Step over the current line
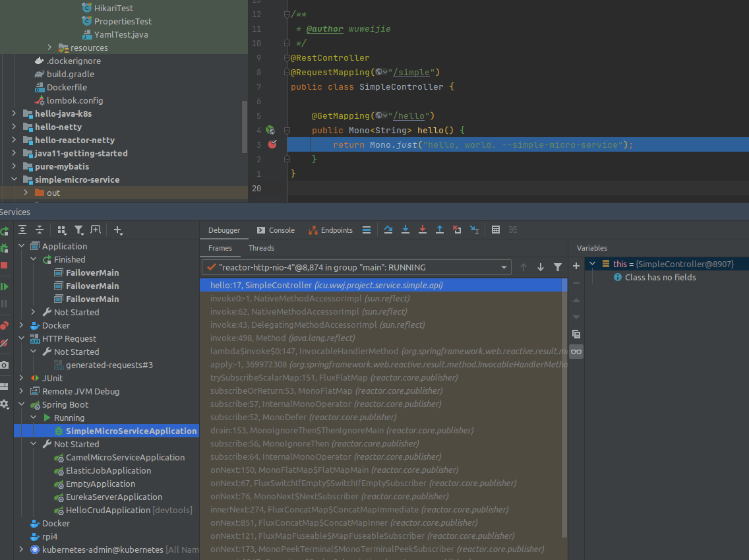 pos(388,230)
